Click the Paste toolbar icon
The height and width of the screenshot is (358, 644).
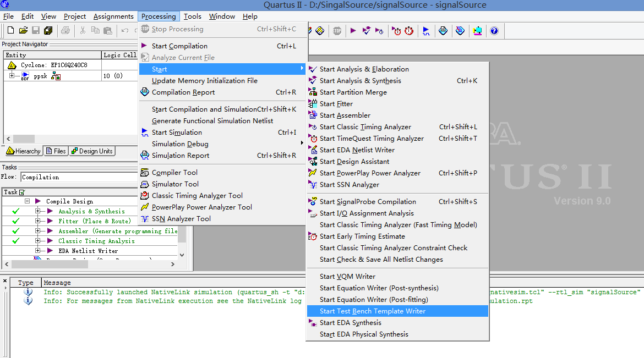pyautogui.click(x=108, y=30)
